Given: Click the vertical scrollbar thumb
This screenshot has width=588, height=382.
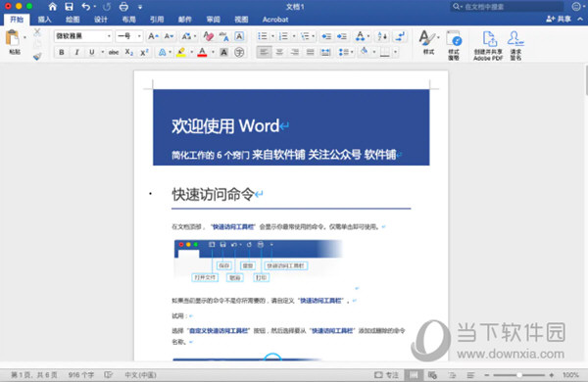Looking at the screenshot, I should (x=586, y=80).
